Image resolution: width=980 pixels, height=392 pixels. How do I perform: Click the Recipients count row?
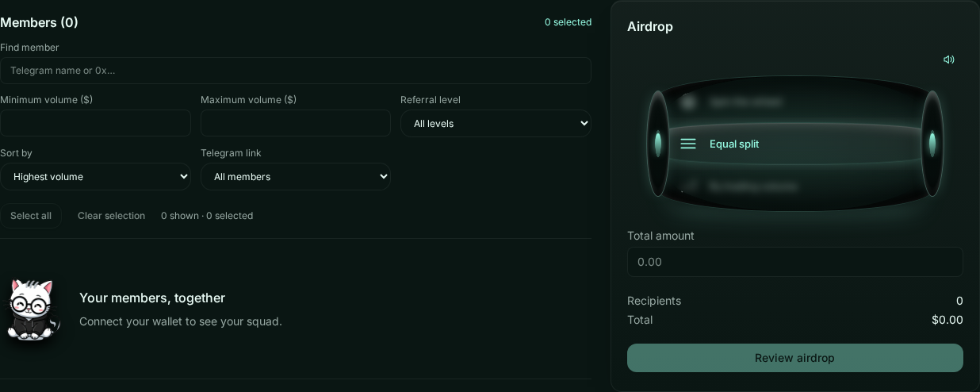[795, 301]
